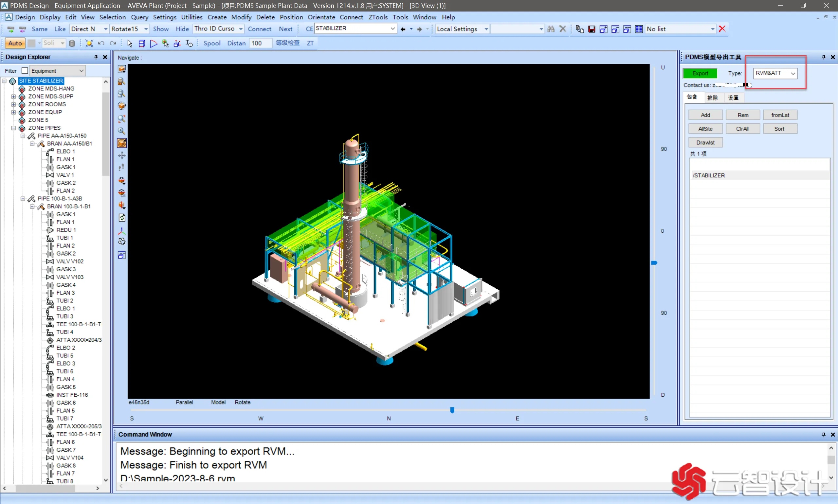
Task: Click the 等级检查 toolbar button
Action: (287, 43)
